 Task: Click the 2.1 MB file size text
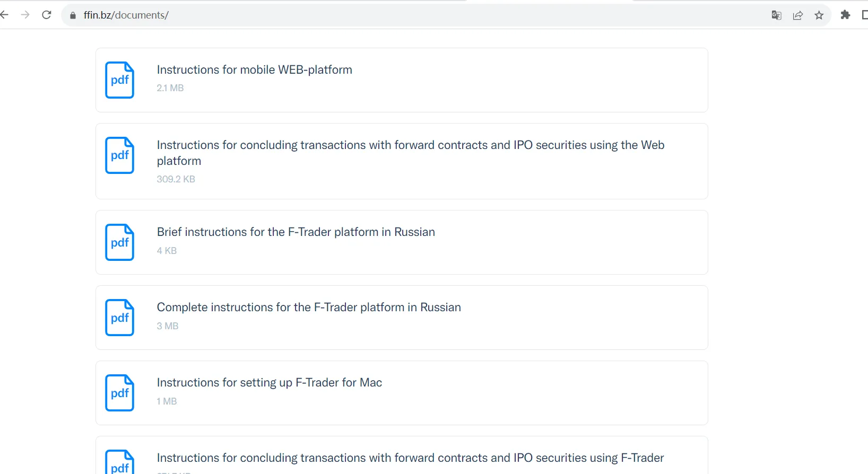(170, 88)
